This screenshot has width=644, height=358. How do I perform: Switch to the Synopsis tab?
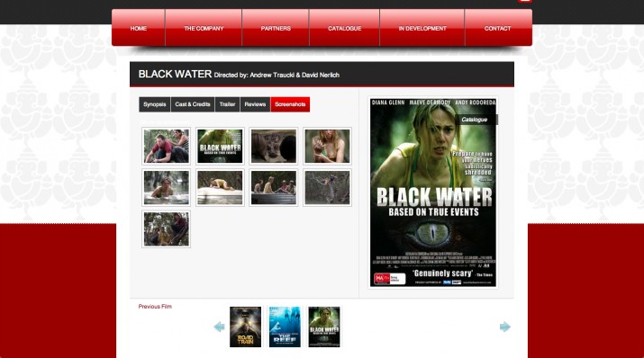[154, 104]
